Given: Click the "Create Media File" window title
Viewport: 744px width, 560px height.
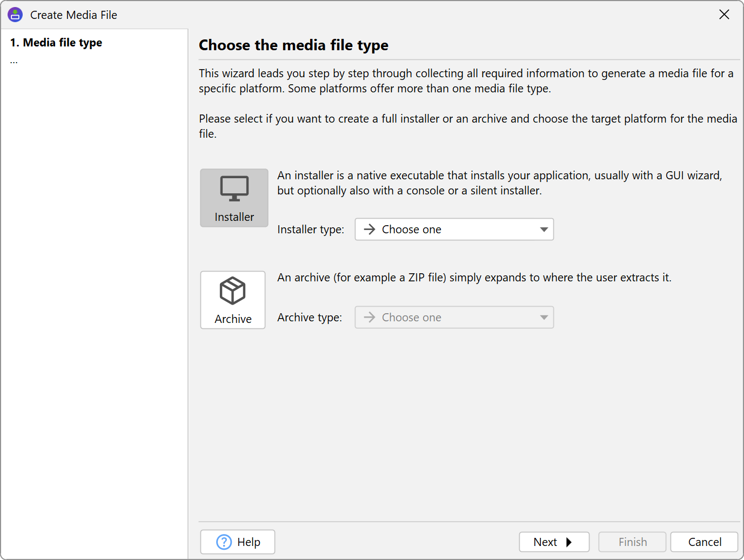Looking at the screenshot, I should [73, 15].
